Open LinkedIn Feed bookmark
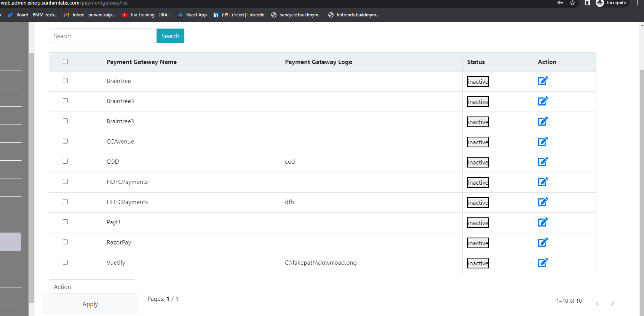This screenshot has height=316, width=644. click(x=239, y=15)
